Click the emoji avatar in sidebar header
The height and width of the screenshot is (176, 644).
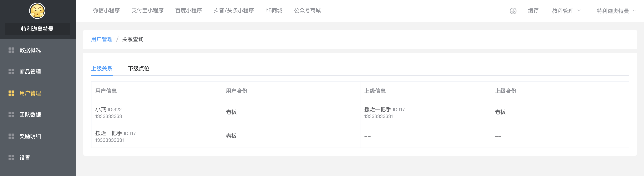[37, 11]
